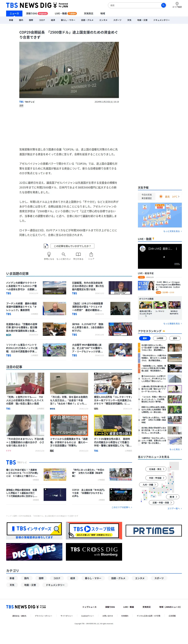
Task: Click the '暮らし・マネー' category chip
Action: pos(93,578)
